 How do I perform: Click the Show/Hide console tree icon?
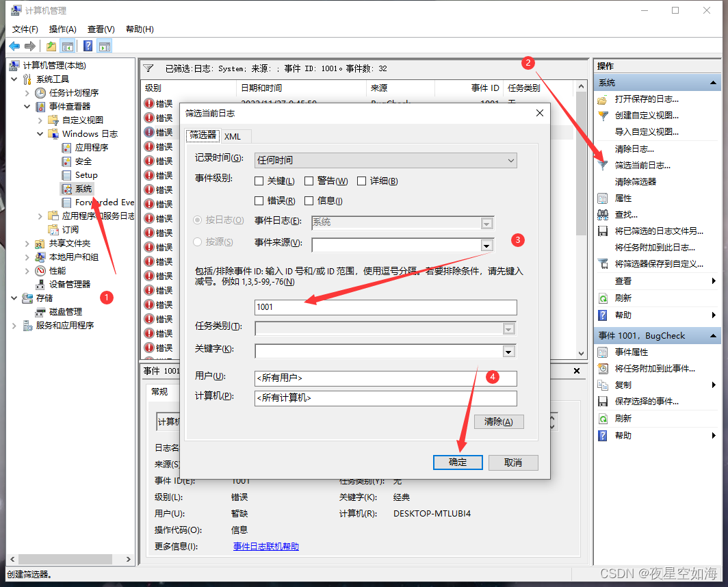[x=68, y=46]
